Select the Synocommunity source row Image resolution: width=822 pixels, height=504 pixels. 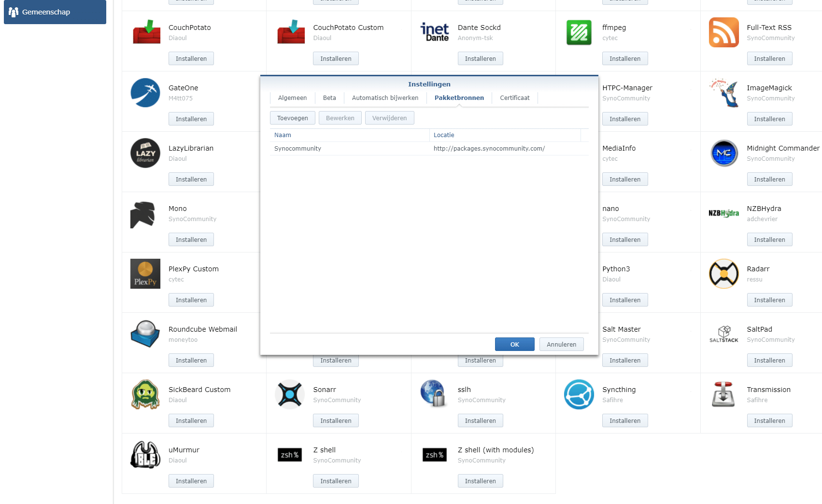coord(429,149)
